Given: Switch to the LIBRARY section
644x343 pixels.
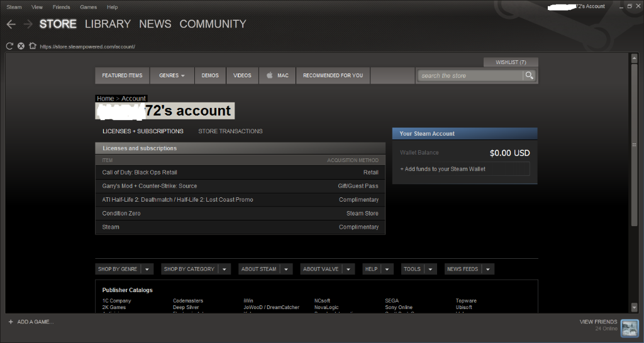Looking at the screenshot, I should tap(108, 24).
